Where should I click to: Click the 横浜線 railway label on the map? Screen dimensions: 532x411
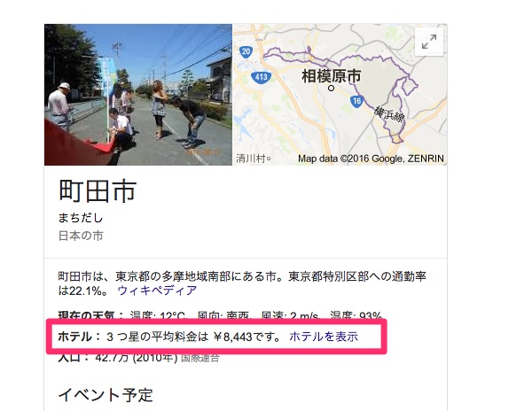[x=389, y=114]
